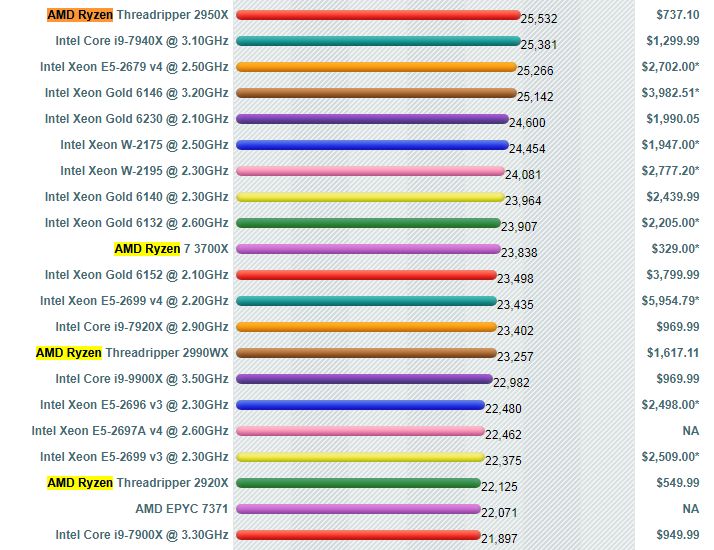Screen dimensions: 714x550
Task: Open the Intel Xeon Gold 6230 link
Action: [x=137, y=119]
